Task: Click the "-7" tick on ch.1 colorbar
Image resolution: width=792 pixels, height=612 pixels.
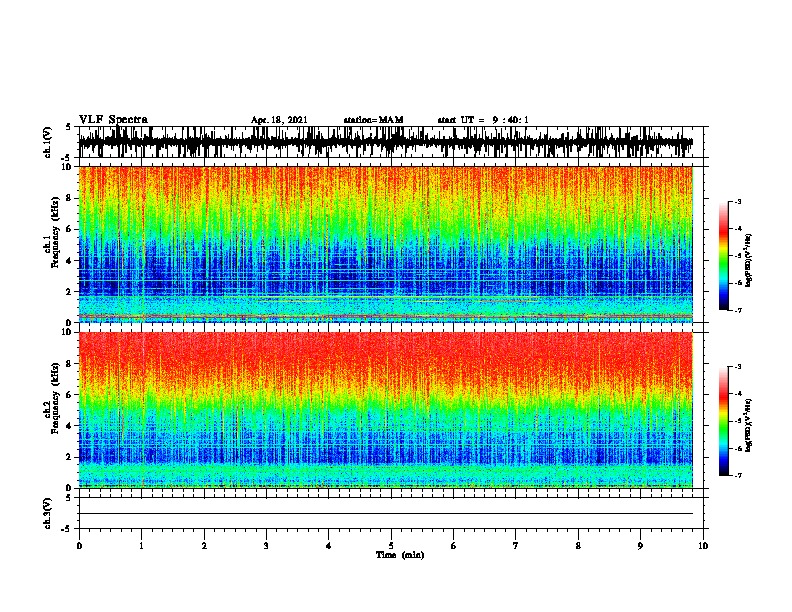Action: pos(738,310)
